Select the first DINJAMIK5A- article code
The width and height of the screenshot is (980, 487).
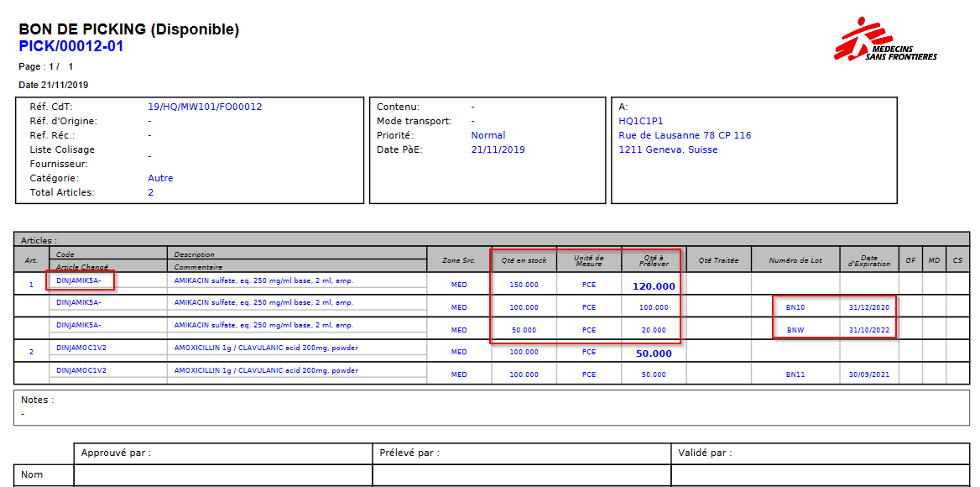pyautogui.click(x=79, y=280)
